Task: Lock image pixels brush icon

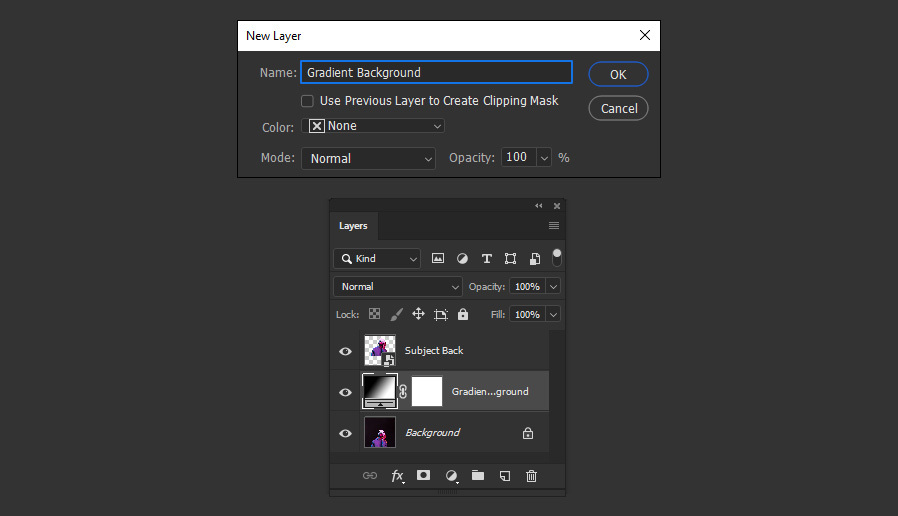Action: (396, 314)
